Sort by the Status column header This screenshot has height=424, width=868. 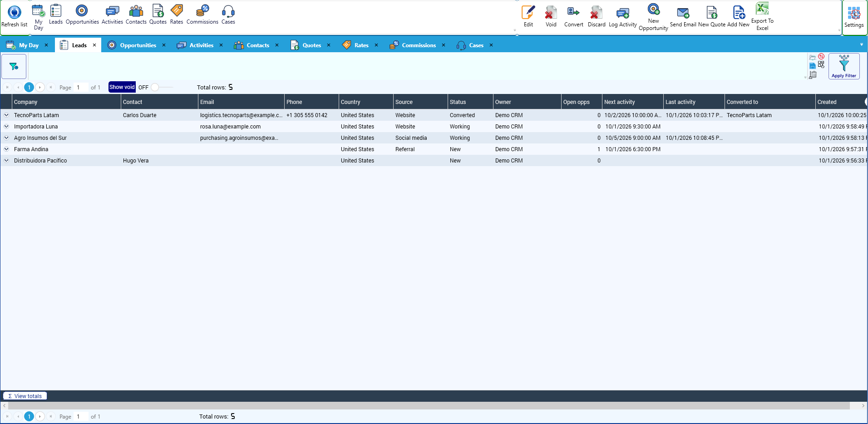pos(470,102)
